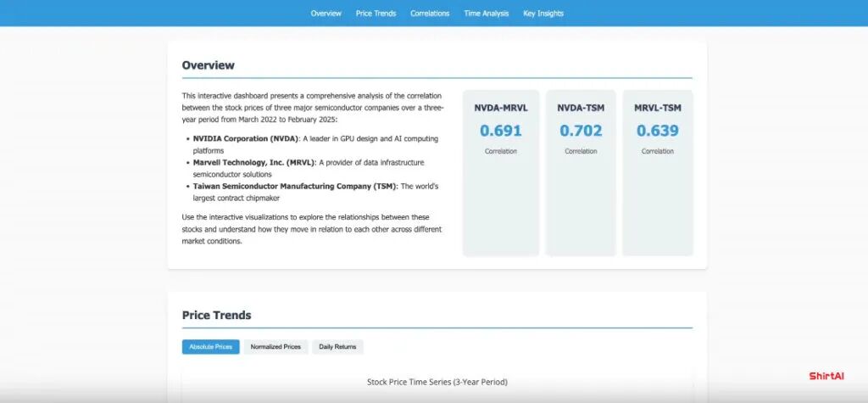This screenshot has width=868, height=403.
Task: Click the Price Trends section heading
Action: pyautogui.click(x=216, y=316)
